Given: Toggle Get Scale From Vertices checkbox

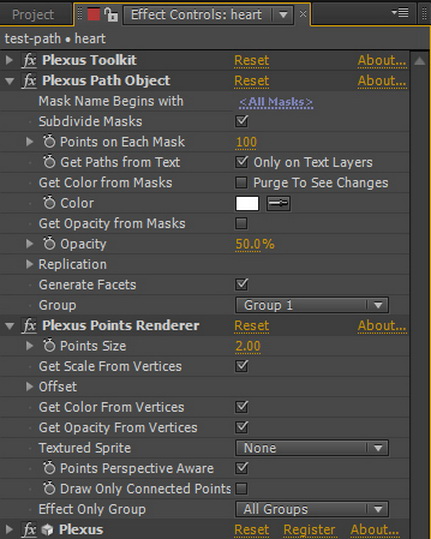Looking at the screenshot, I should coord(242,366).
